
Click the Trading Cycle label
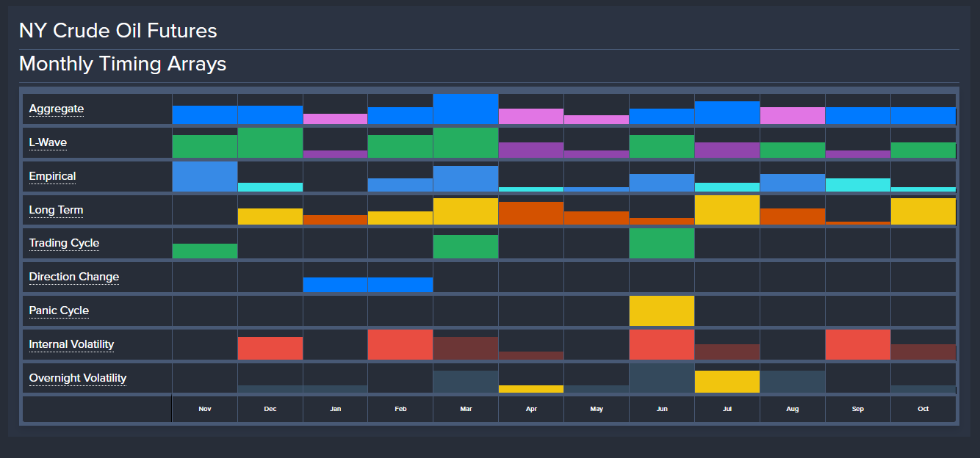(64, 243)
